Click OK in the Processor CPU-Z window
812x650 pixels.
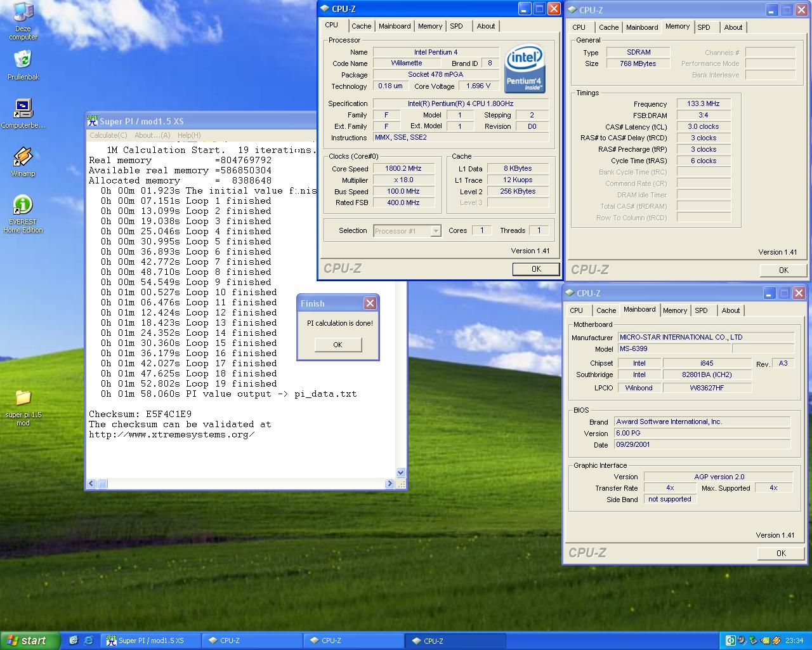point(536,269)
